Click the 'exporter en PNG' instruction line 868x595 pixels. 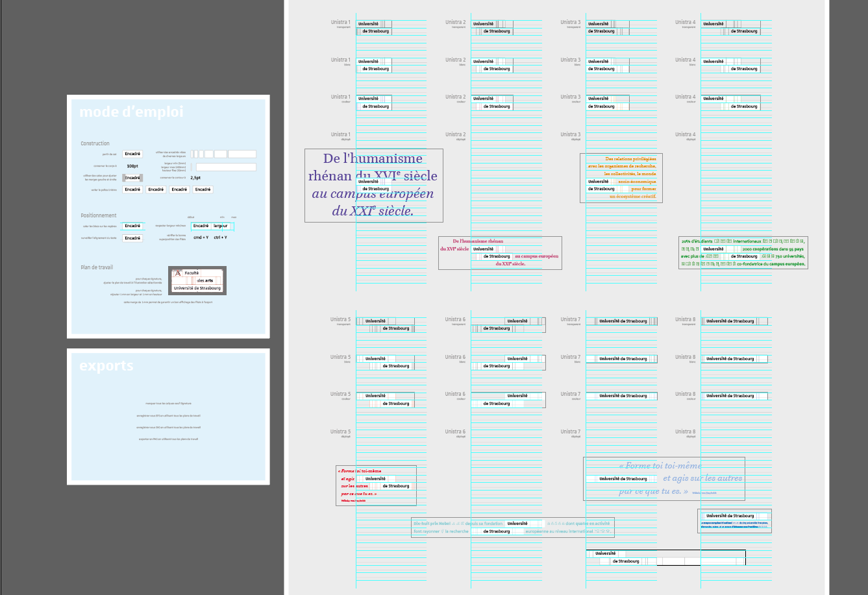point(169,439)
